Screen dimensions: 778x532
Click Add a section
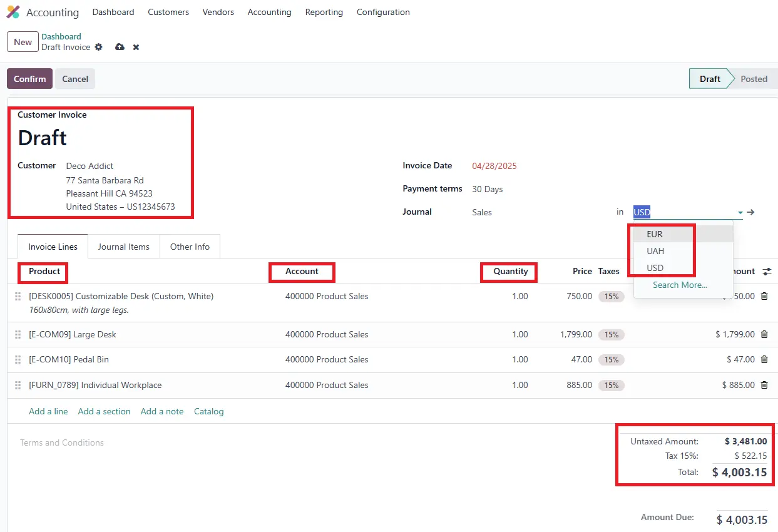click(104, 411)
